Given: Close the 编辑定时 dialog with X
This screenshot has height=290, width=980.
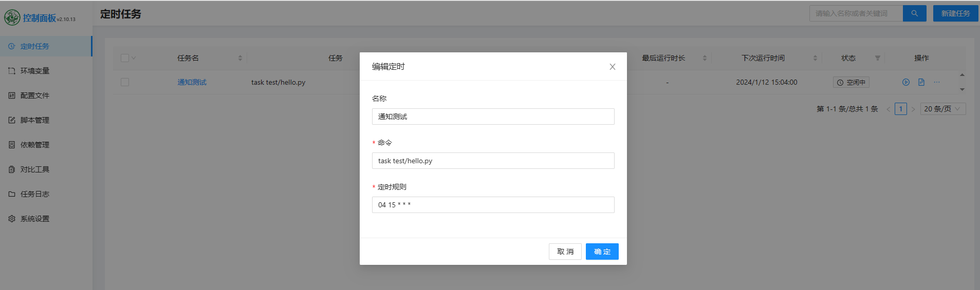Looking at the screenshot, I should point(612,67).
